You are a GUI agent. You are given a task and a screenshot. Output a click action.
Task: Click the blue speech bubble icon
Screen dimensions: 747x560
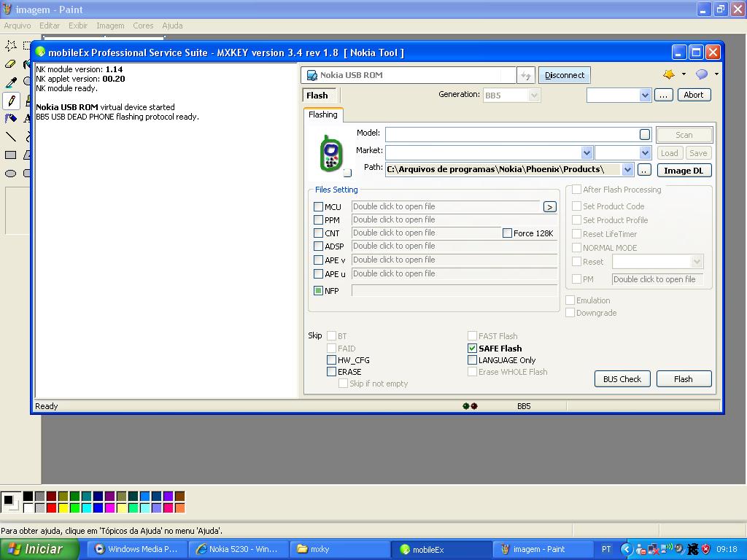tap(702, 74)
